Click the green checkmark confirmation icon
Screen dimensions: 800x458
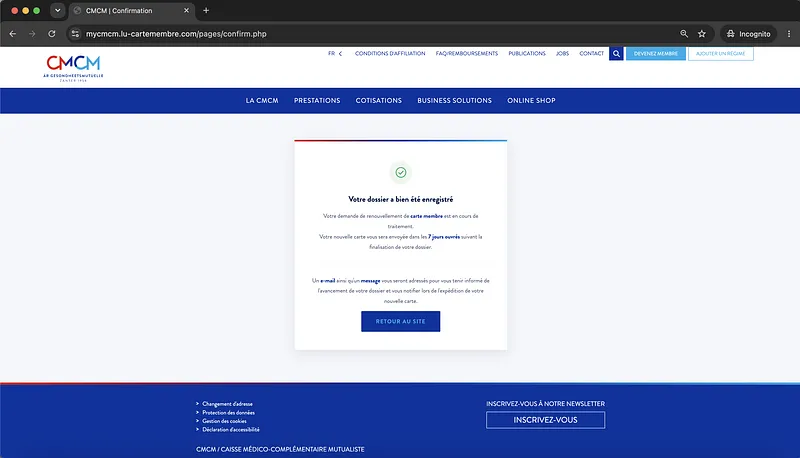(x=401, y=172)
